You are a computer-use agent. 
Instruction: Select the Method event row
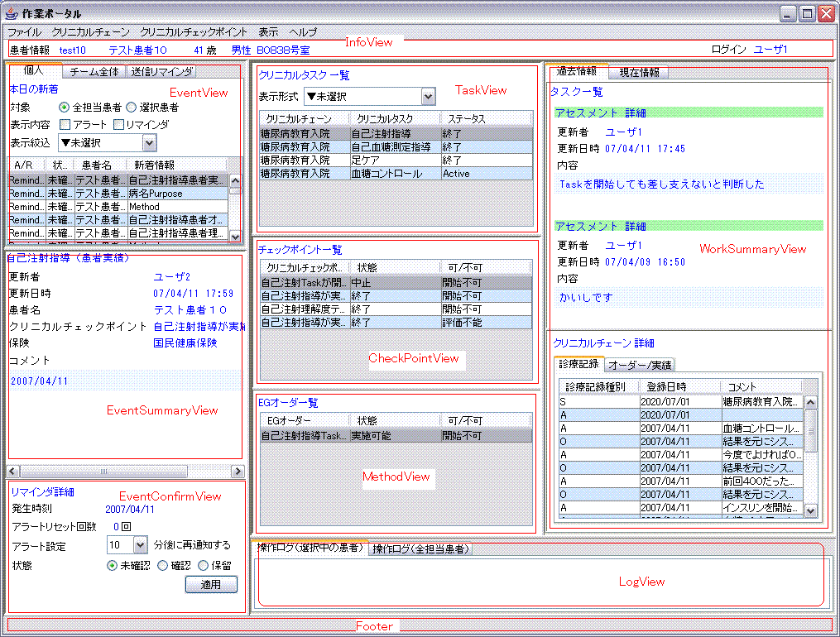118,207
